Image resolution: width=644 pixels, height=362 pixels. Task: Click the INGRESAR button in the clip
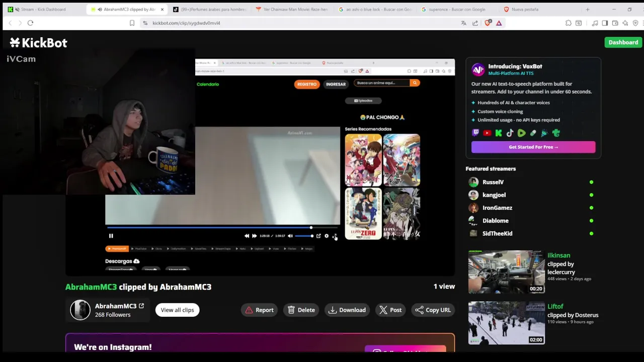coord(336,84)
